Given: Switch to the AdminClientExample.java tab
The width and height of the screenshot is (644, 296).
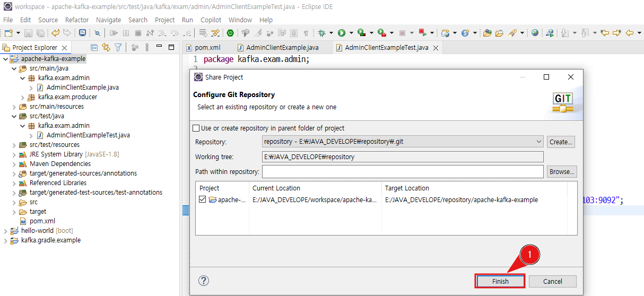Looking at the screenshot, I should point(279,47).
